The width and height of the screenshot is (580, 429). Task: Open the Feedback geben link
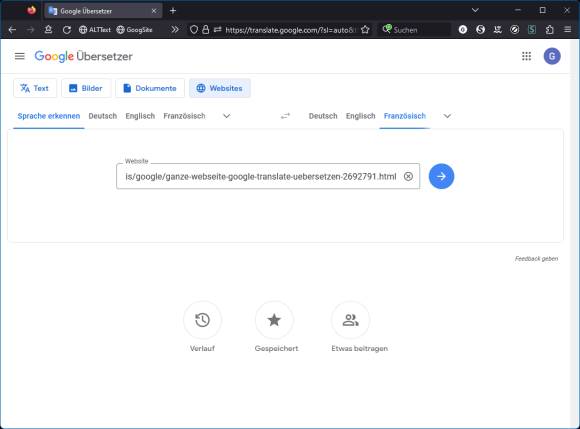[536, 259]
